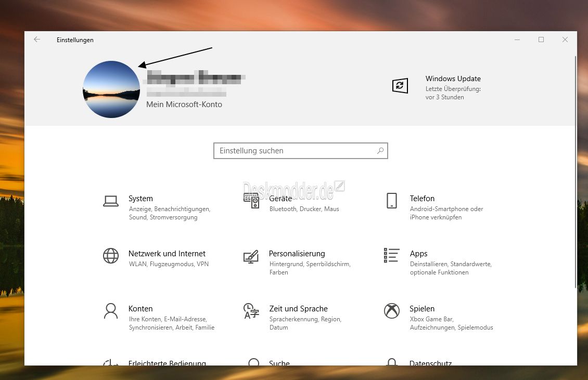Image resolution: width=588 pixels, height=380 pixels.
Task: Click the magnifier icon in search box
Action: [x=380, y=151]
